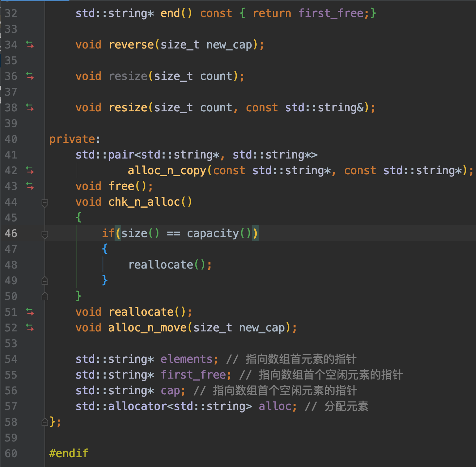Click the comment '分配元素' on line 57

(346, 406)
